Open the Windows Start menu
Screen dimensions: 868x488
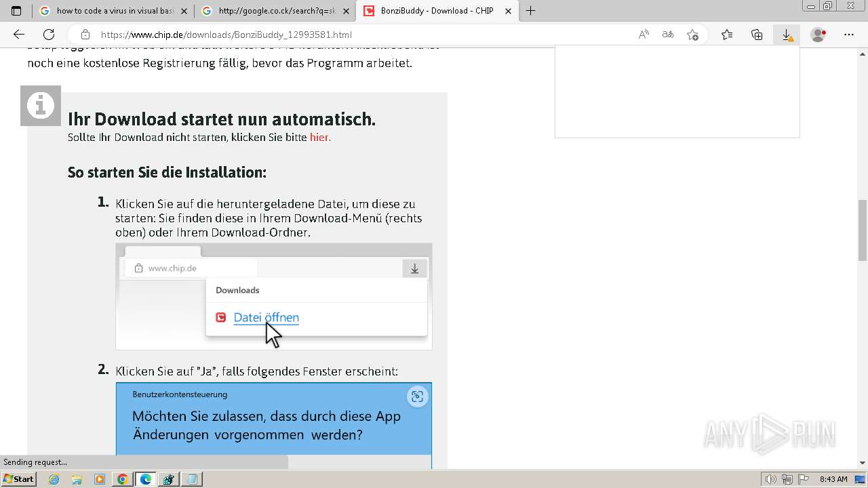point(18,479)
